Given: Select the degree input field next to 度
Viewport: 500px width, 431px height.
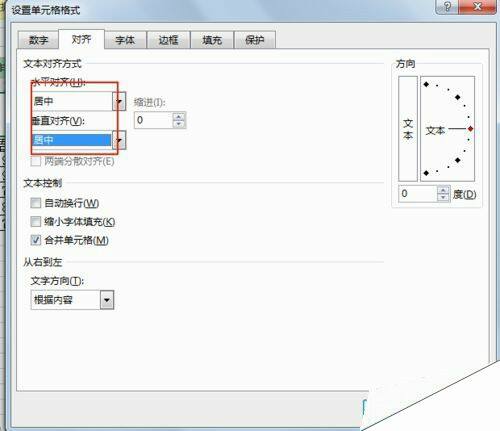Looking at the screenshot, I should (x=418, y=194).
